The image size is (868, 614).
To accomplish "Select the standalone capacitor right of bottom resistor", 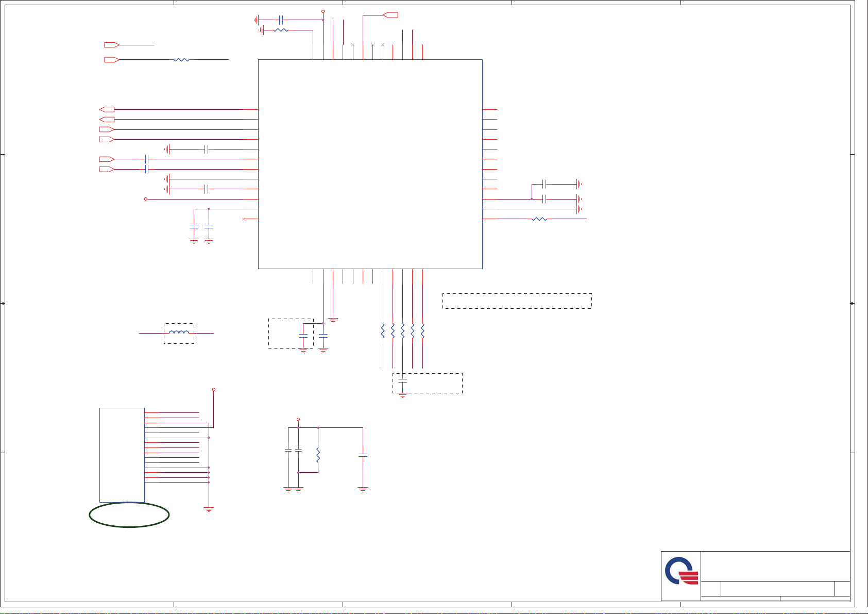I will [x=363, y=455].
